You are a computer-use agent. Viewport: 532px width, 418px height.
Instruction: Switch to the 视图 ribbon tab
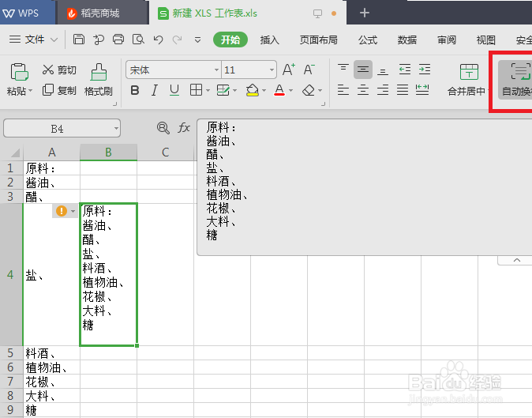pyautogui.click(x=486, y=40)
